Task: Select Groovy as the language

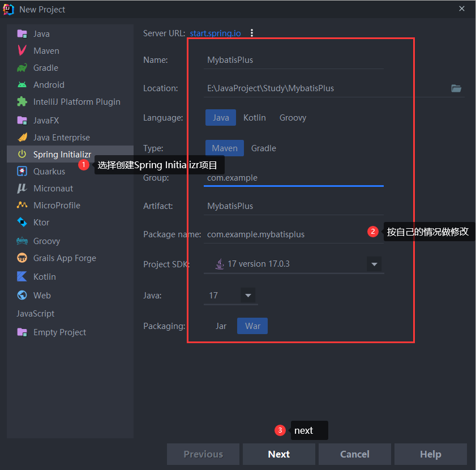Action: coord(293,118)
